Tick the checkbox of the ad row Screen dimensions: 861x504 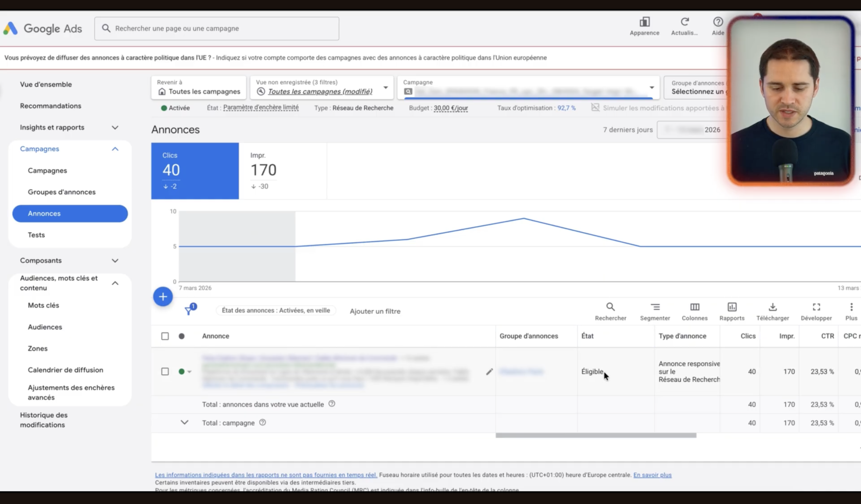pyautogui.click(x=165, y=371)
